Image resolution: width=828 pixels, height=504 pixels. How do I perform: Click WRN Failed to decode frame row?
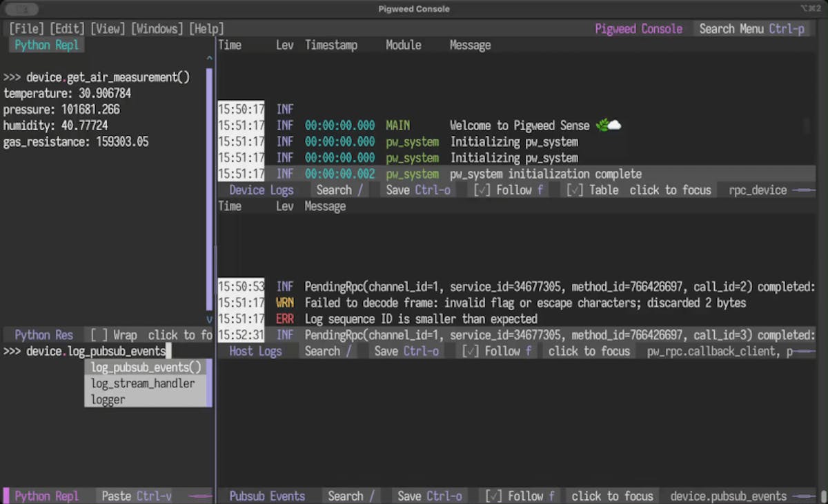(x=516, y=303)
